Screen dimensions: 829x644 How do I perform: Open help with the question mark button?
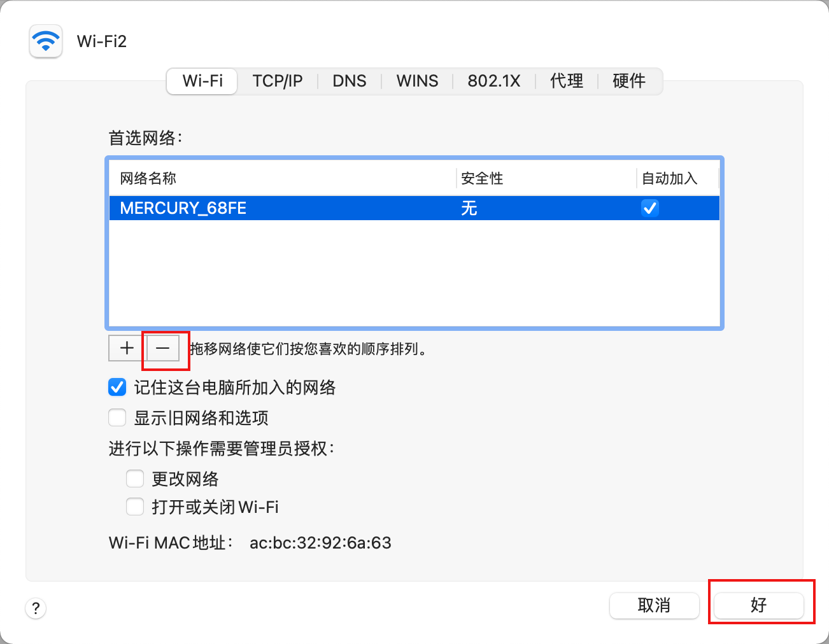click(36, 608)
